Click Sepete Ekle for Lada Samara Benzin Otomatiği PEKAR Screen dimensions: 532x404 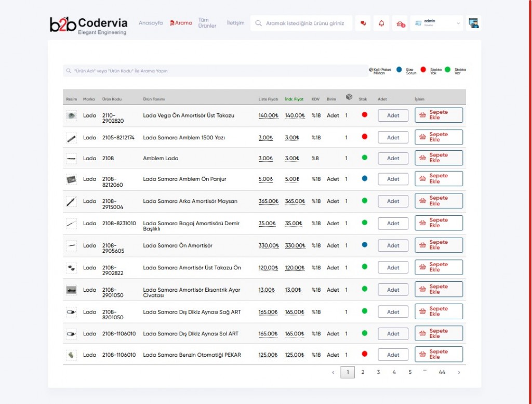438,355
